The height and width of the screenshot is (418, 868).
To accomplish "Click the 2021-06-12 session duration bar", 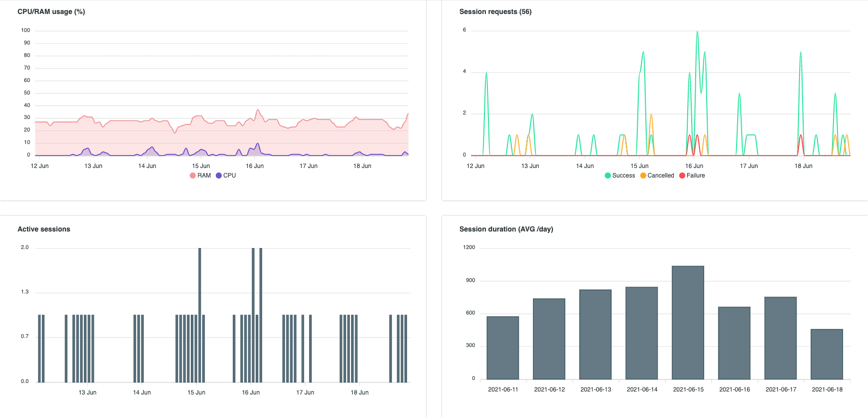I will coord(549,339).
